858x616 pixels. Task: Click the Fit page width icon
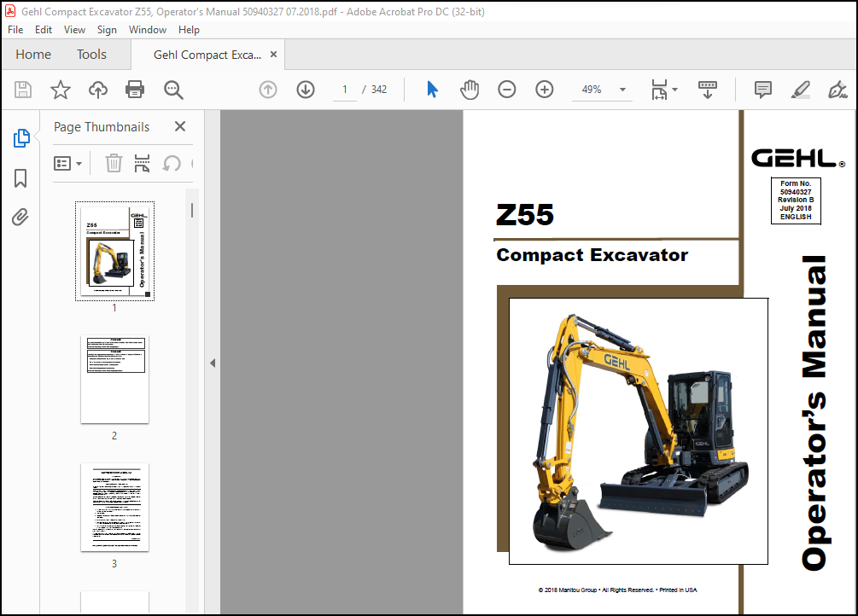[659, 90]
